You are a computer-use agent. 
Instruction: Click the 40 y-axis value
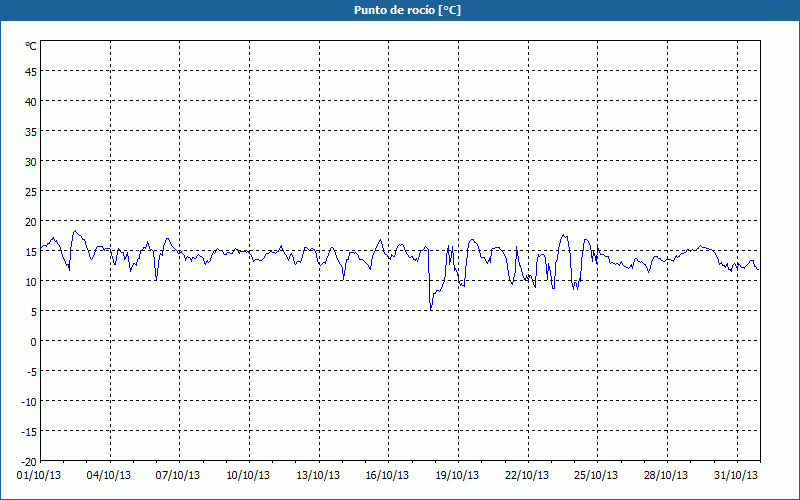click(x=31, y=102)
